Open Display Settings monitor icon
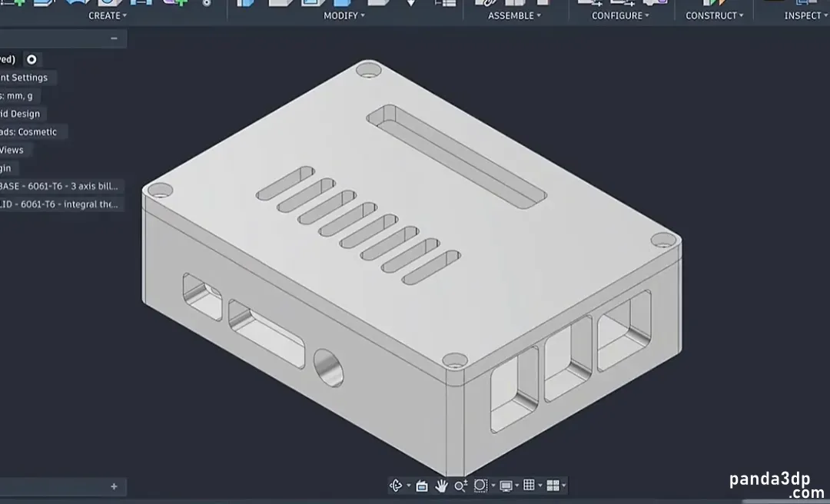Viewport: 830px width, 504px height. pyautogui.click(x=506, y=486)
